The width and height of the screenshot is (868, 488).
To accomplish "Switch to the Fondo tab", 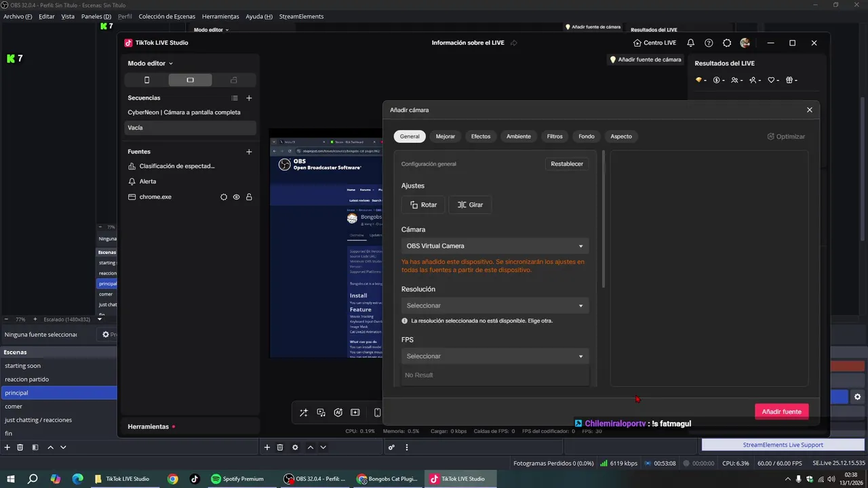I will click(x=587, y=136).
